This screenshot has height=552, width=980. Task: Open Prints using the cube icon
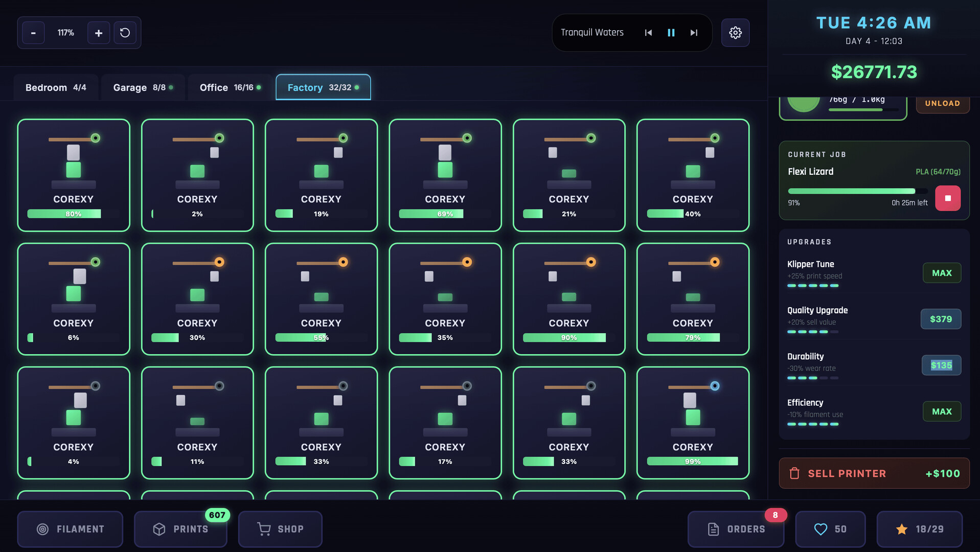pos(159,529)
